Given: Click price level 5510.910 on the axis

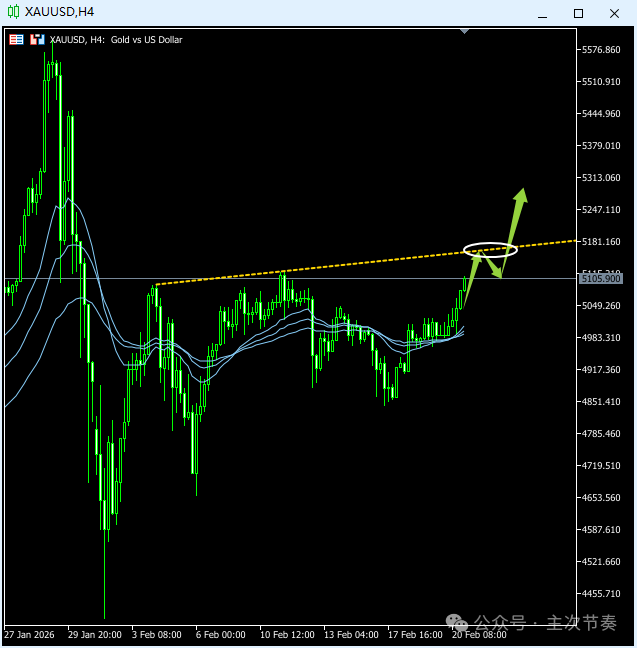Looking at the screenshot, I should point(601,82).
